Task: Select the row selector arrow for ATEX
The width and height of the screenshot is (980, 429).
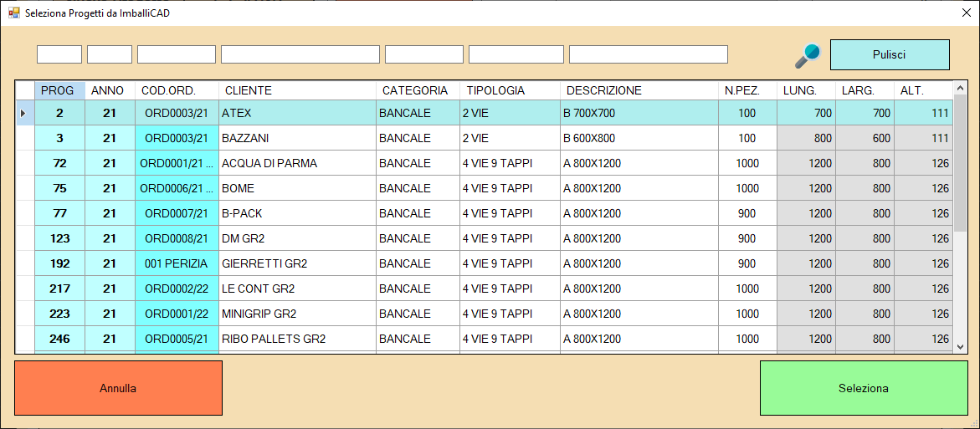Action: 24,113
